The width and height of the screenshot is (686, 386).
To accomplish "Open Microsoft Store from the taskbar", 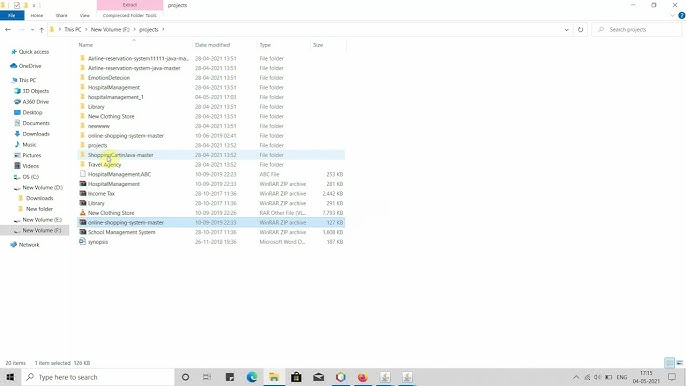I will click(296, 377).
